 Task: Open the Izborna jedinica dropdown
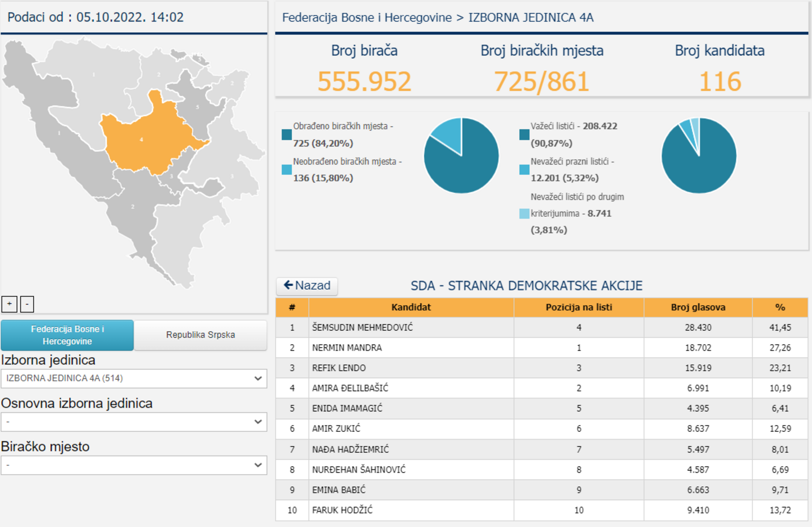click(x=134, y=378)
